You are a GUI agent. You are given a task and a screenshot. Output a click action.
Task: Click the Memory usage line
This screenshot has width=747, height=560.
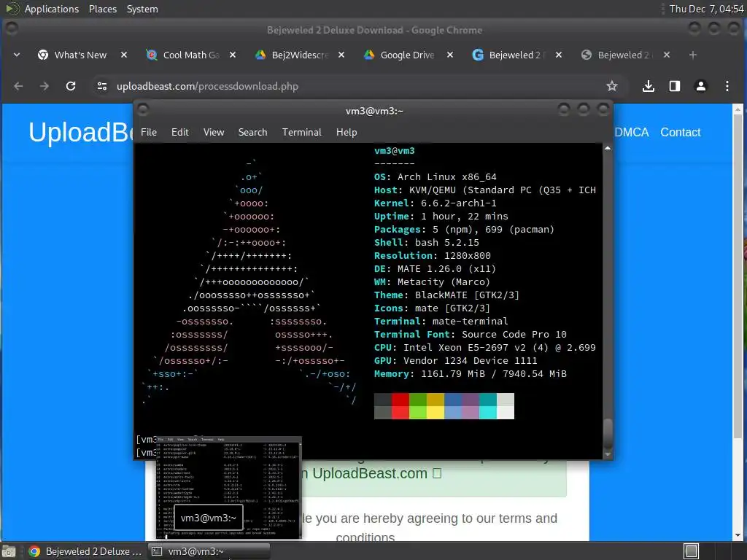point(471,374)
